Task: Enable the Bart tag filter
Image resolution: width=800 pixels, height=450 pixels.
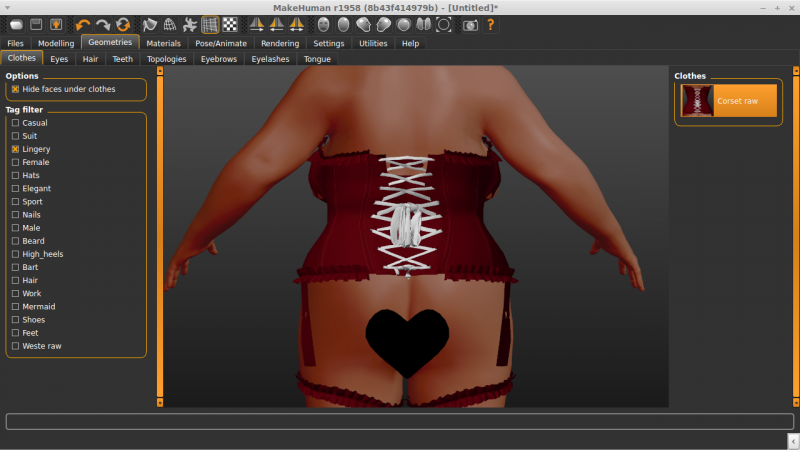Action: pyautogui.click(x=15, y=267)
